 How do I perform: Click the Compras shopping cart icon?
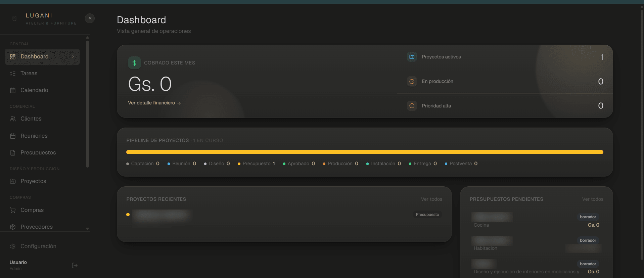[x=13, y=210]
